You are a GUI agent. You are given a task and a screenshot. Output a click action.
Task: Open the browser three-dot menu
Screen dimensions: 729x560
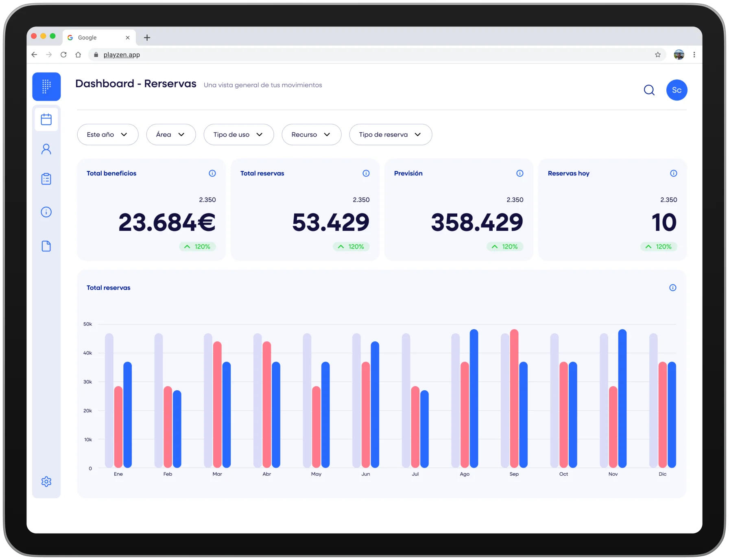click(694, 55)
